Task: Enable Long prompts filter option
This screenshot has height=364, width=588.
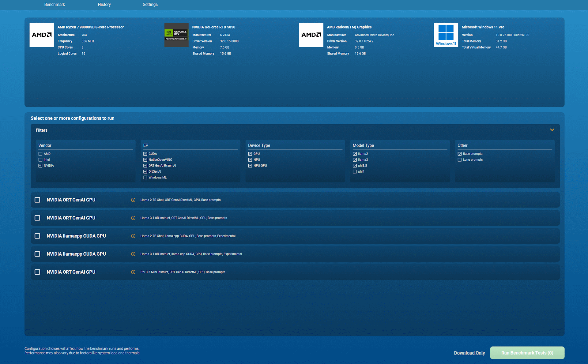Action: [459, 160]
